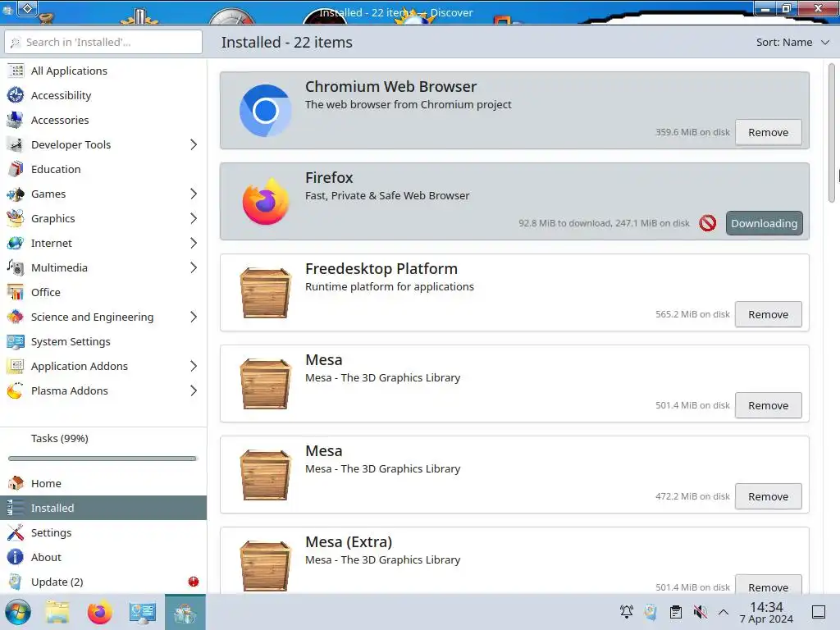Image resolution: width=840 pixels, height=630 pixels.
Task: Expand Graphics subcategories
Action: click(194, 218)
